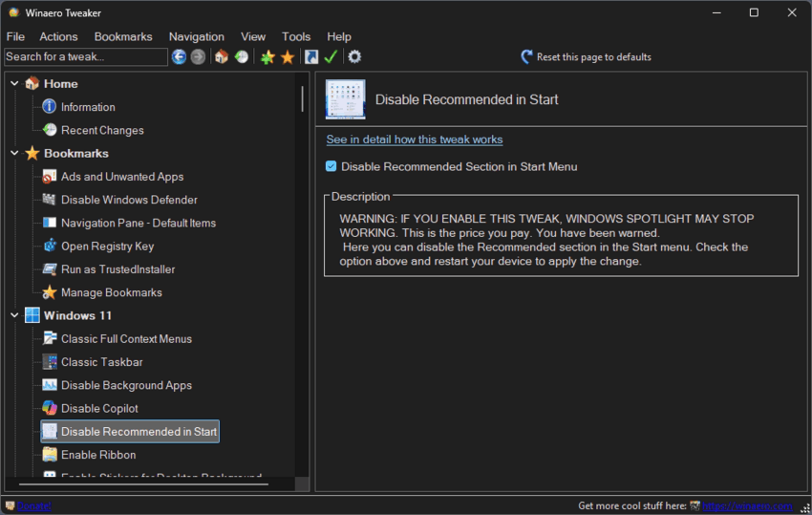The height and width of the screenshot is (515, 812).
Task: Click the Disable Windows Defender wall icon
Action: click(x=49, y=200)
